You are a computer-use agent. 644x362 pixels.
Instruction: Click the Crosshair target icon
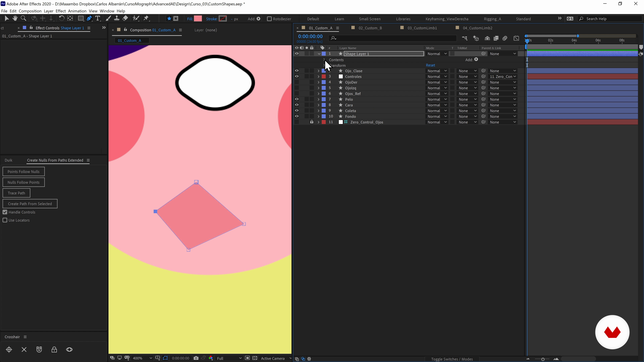[9, 349]
